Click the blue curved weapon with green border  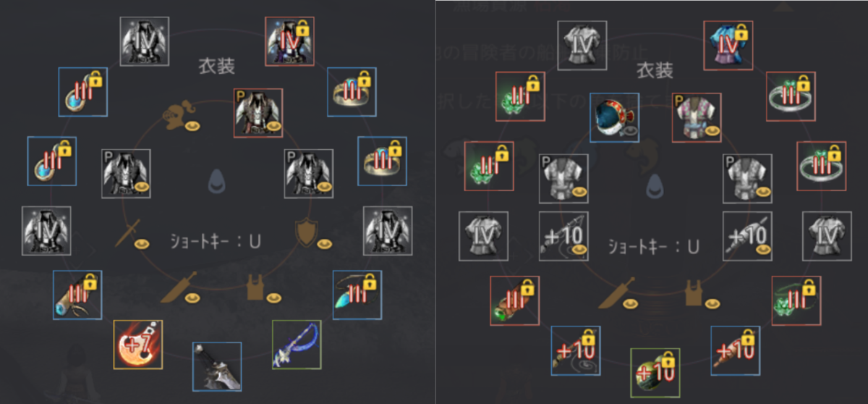(x=297, y=345)
